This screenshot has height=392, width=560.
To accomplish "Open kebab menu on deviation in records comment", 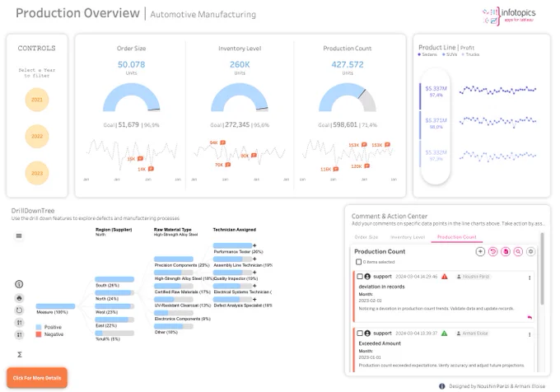I will 530,278.
